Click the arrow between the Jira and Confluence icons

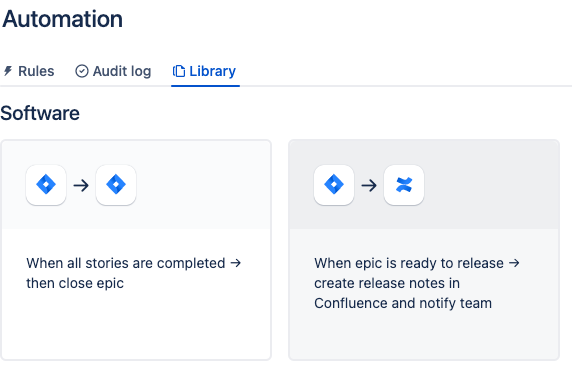tap(369, 186)
